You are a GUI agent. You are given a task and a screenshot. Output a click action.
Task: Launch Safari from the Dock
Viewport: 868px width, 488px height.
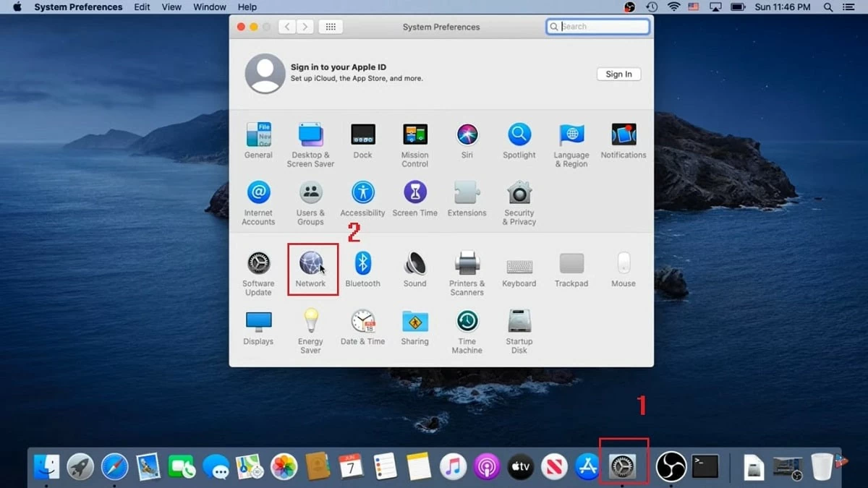(114, 467)
